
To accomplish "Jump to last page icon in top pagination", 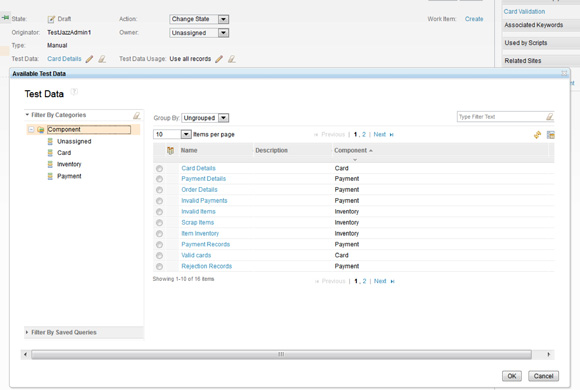I will click(392, 135).
